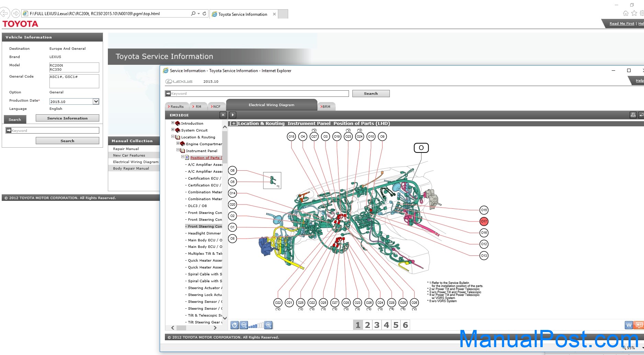The width and height of the screenshot is (644, 355).
Task: Click the orange presentation icon below the diagram
Action: (639, 325)
